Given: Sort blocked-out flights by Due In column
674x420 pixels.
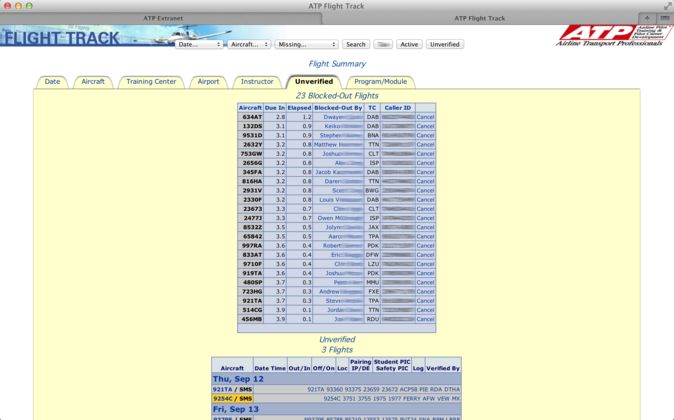Looking at the screenshot, I should [x=275, y=107].
